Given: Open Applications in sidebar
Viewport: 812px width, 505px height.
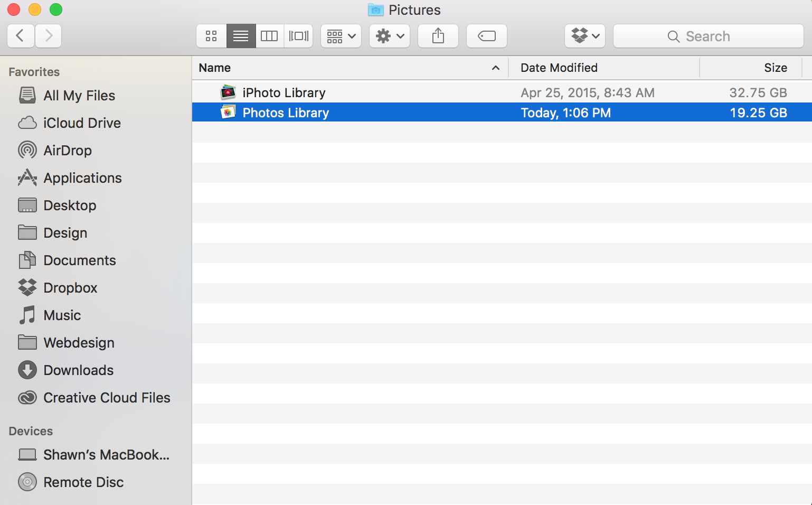Looking at the screenshot, I should [x=82, y=178].
